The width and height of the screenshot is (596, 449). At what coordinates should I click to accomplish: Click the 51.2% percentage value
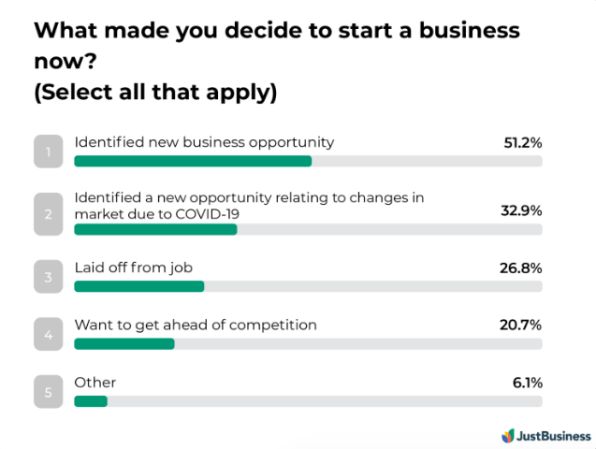pos(523,143)
